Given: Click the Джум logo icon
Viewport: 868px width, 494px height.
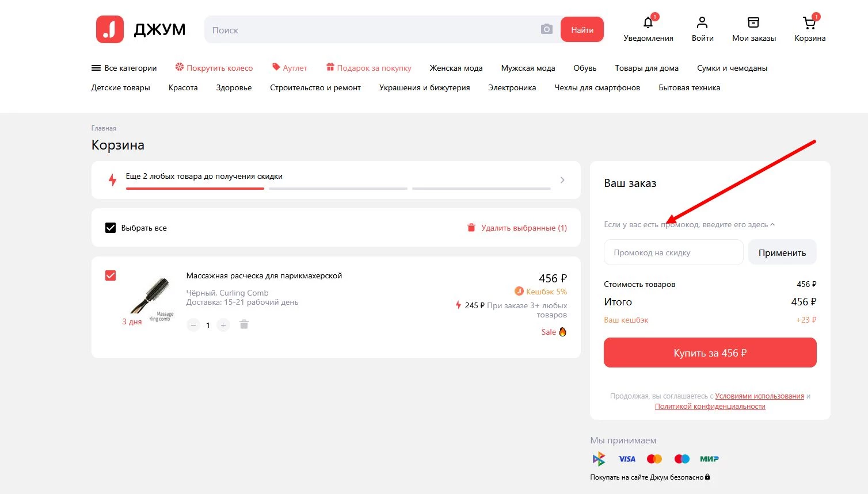Looking at the screenshot, I should point(110,29).
